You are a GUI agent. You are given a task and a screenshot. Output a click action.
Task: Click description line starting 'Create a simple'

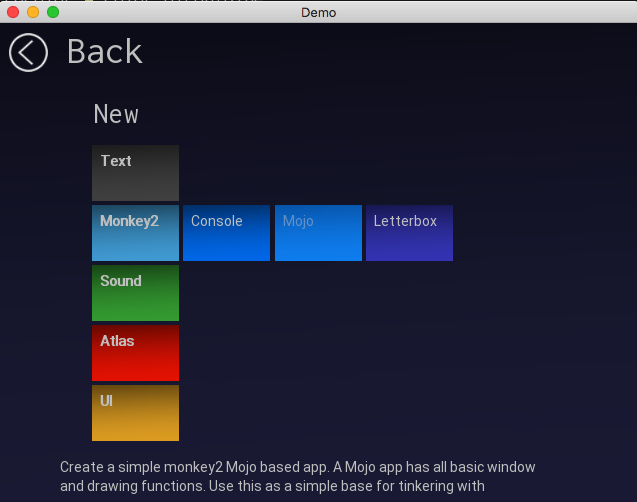298,467
